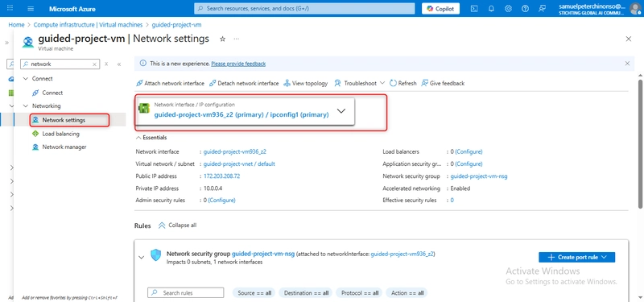
Task: Open Effective security rules count link
Action: tap(452, 201)
